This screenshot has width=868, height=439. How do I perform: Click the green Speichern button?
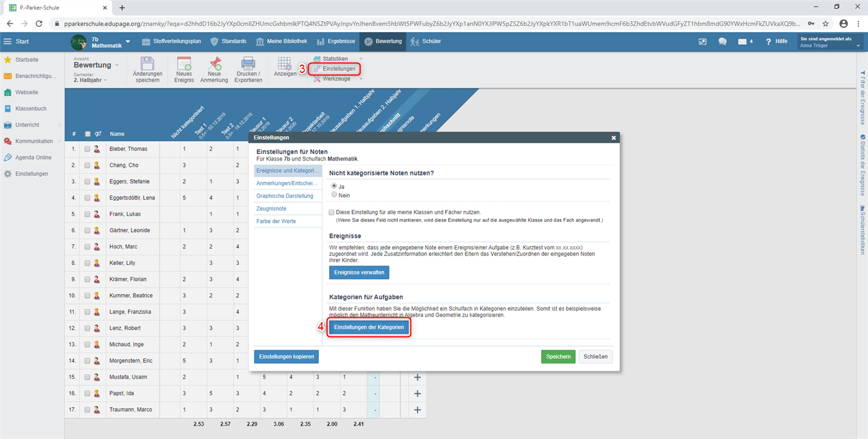[558, 357]
